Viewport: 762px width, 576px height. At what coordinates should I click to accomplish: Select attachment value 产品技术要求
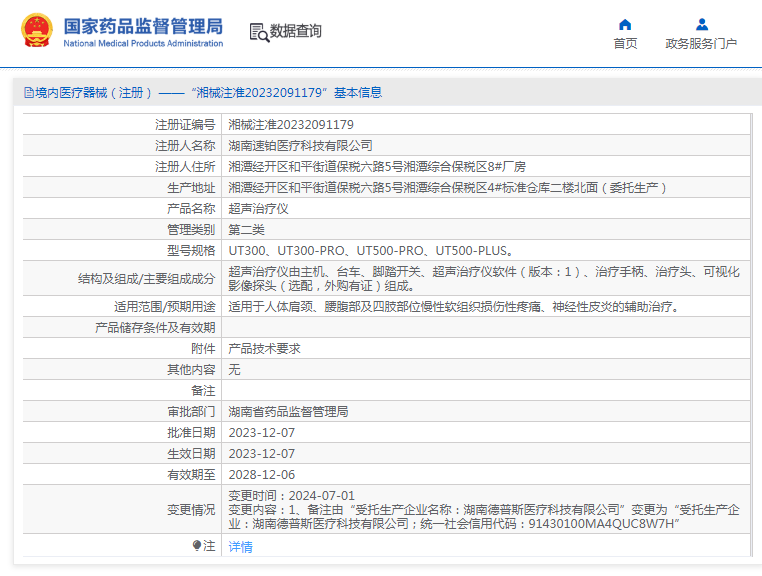pyautogui.click(x=264, y=349)
